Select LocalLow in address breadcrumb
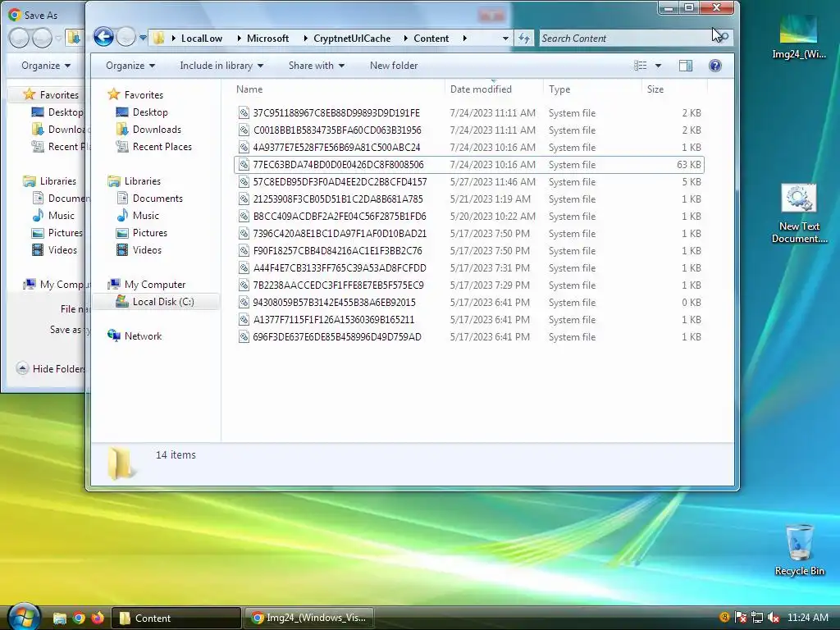The height and width of the screenshot is (630, 840). coord(202,39)
